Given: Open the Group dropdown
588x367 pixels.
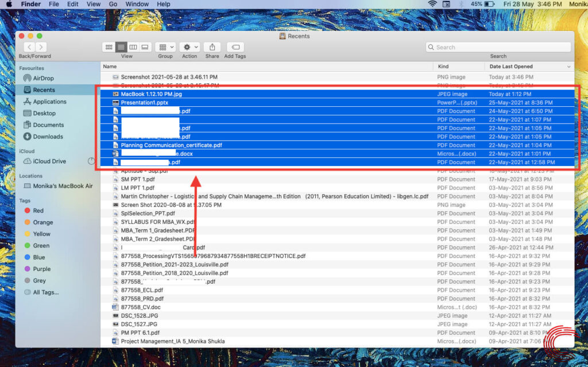Looking at the screenshot, I should tap(165, 47).
